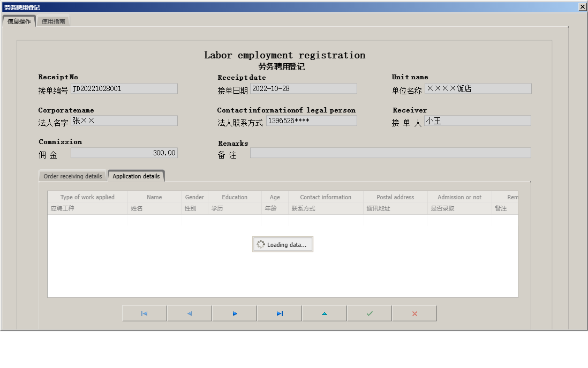Confirm changes with the green checkmark button
Viewport: 588px width, 368px height.
(370, 313)
